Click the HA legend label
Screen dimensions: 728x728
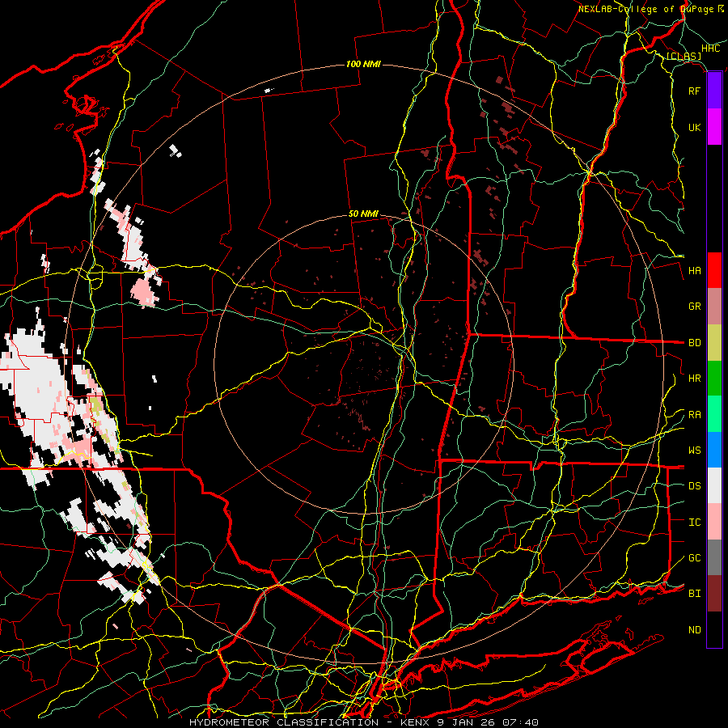[x=694, y=271]
